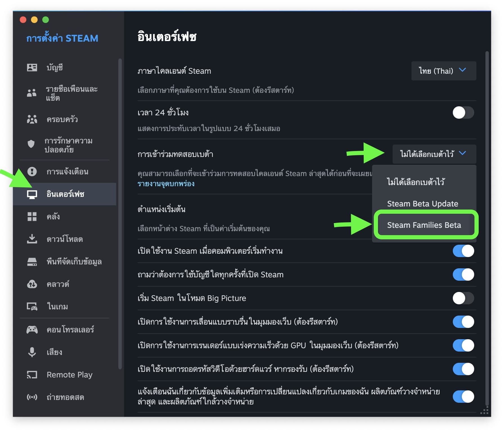Toggle Start Steam in Big Picture mode
The width and height of the screenshot is (504, 432).
[x=463, y=298]
